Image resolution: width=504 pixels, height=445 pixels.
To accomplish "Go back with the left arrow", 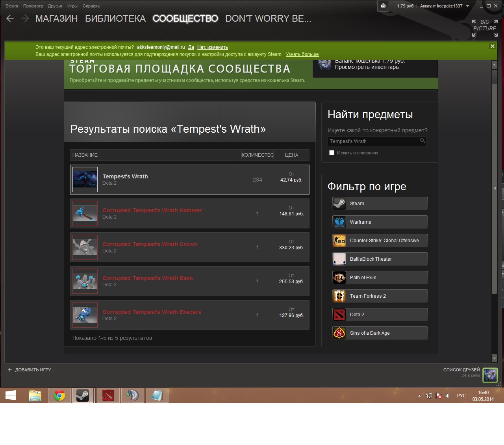I will tap(10, 19).
